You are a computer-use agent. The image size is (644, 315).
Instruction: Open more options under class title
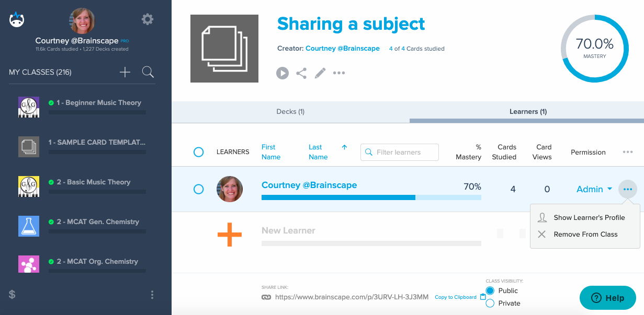coord(339,73)
